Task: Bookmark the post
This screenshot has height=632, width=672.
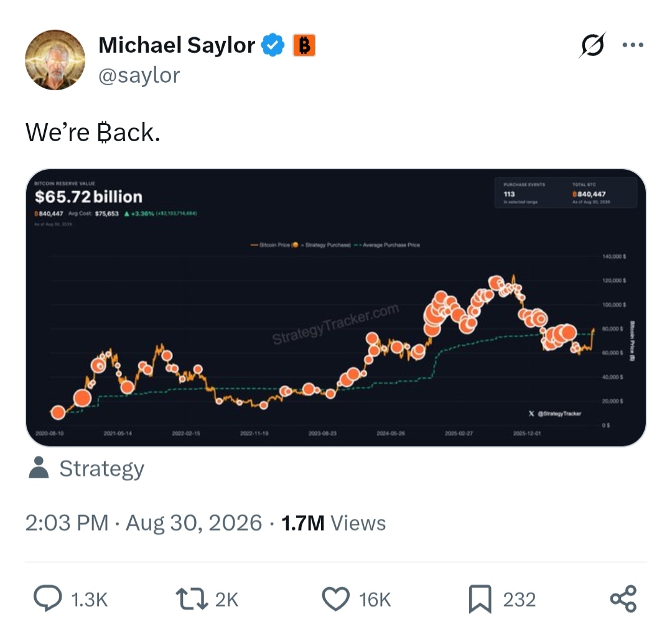Action: 480,598
